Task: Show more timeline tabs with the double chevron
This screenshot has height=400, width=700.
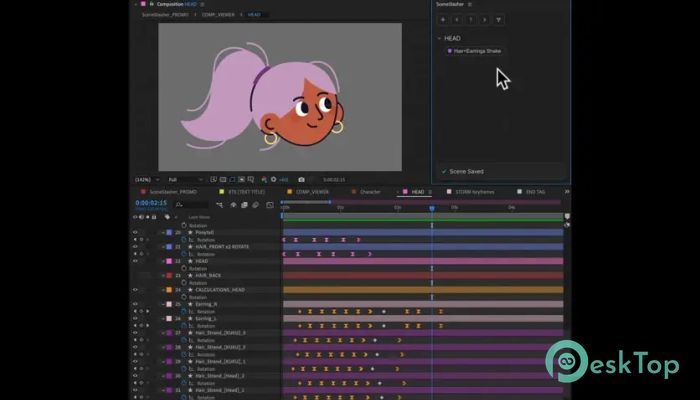Action: pos(567,192)
